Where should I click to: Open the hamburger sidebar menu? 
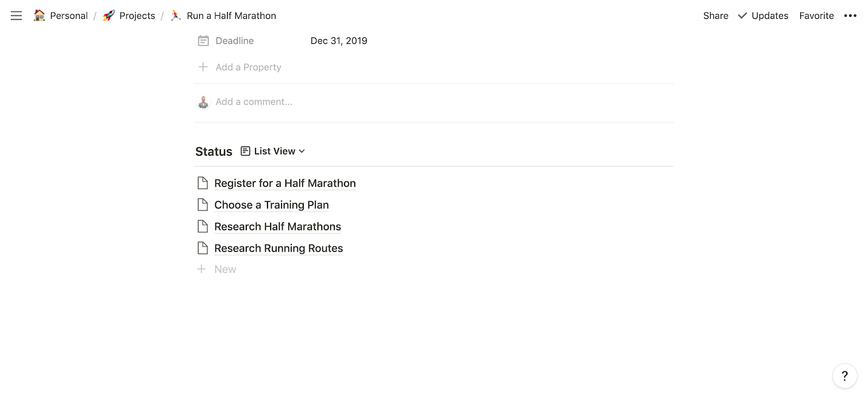16,16
